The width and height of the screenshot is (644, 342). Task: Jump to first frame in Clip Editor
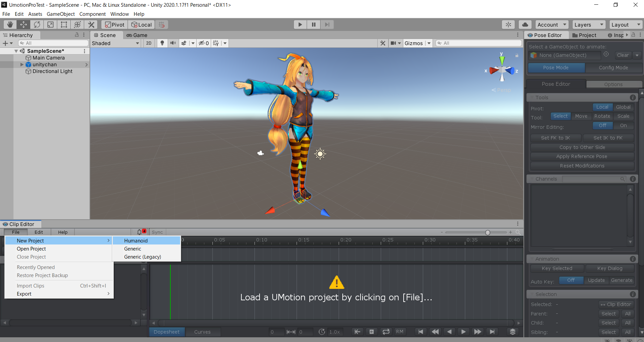click(420, 332)
